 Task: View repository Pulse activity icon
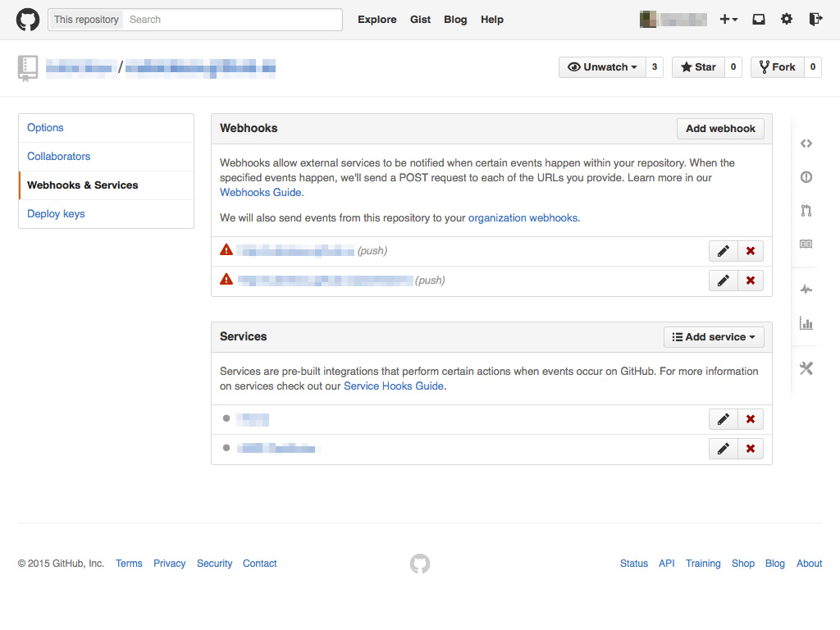806,289
